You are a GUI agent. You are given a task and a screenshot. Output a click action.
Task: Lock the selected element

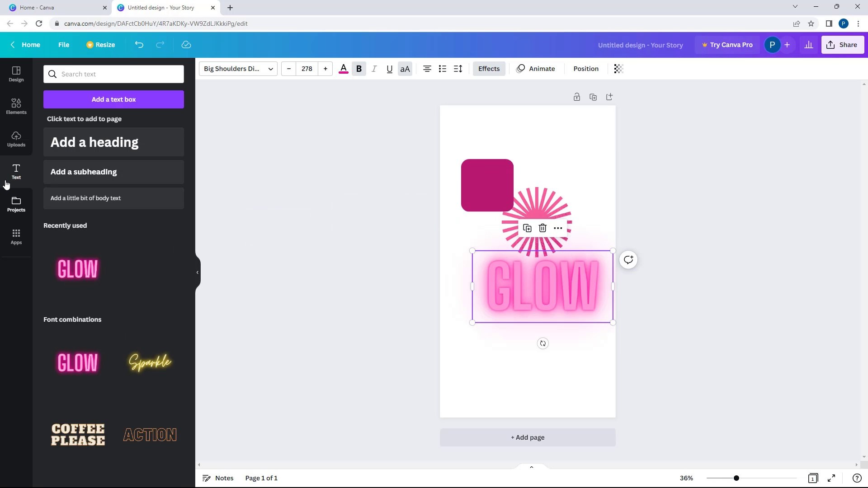577,97
